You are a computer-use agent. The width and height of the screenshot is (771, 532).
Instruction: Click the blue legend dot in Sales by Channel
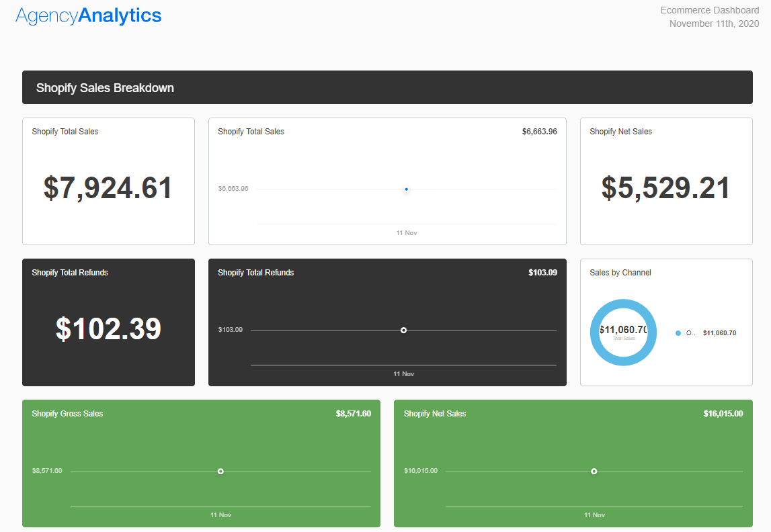coord(678,333)
